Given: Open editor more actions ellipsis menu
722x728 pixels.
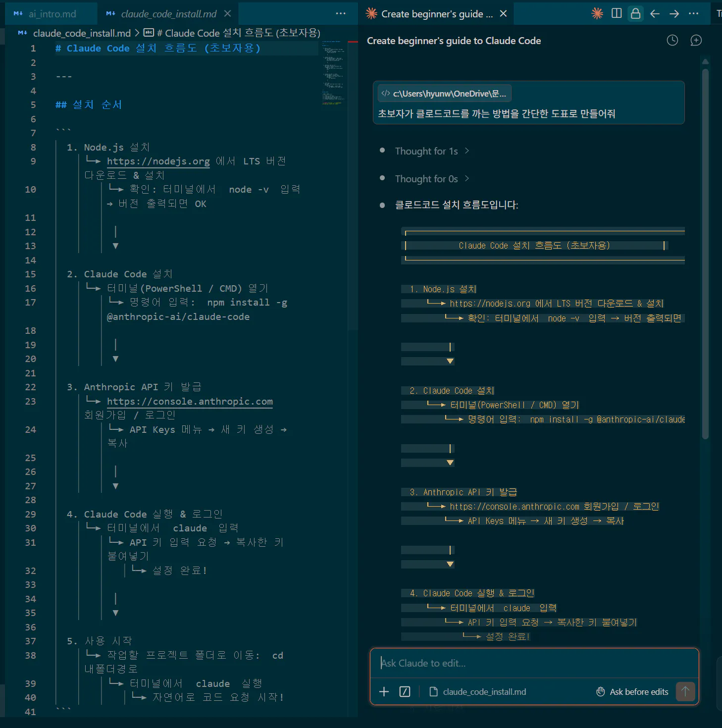Looking at the screenshot, I should 341,14.
